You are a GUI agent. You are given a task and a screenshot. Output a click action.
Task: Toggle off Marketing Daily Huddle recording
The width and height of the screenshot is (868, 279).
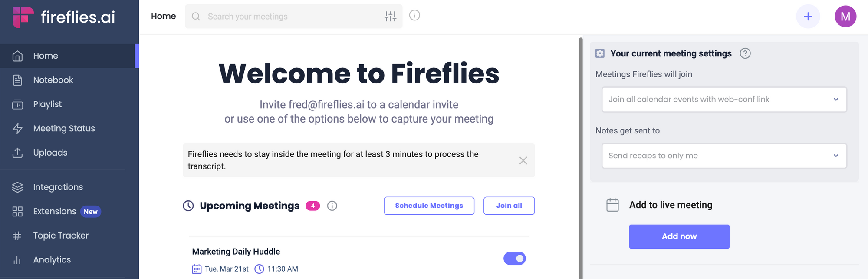coord(514,258)
